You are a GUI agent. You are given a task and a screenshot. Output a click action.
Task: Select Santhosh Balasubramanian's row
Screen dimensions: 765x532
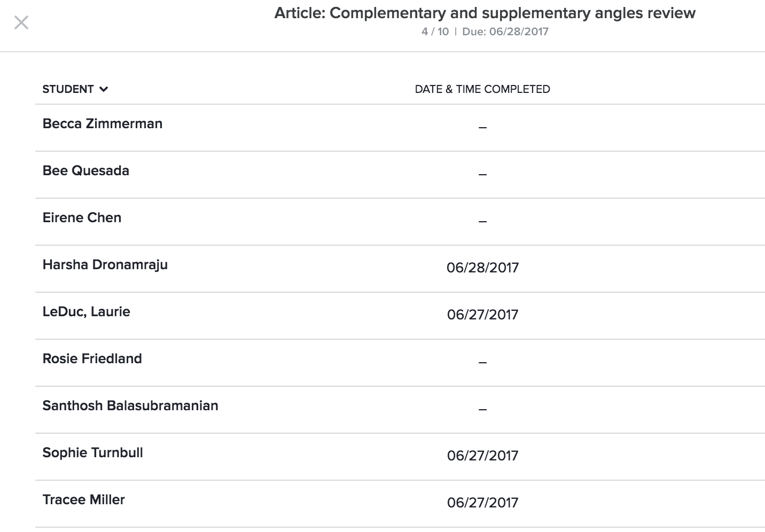[130, 405]
